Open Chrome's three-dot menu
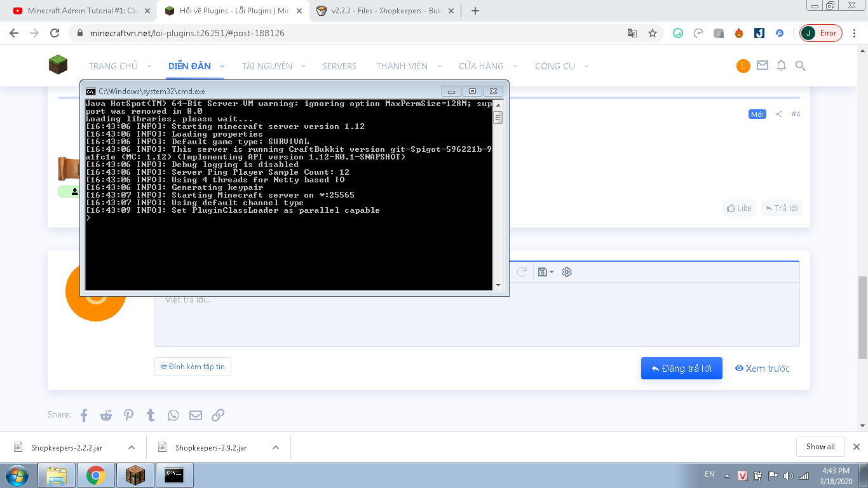This screenshot has width=868, height=488. click(x=855, y=33)
